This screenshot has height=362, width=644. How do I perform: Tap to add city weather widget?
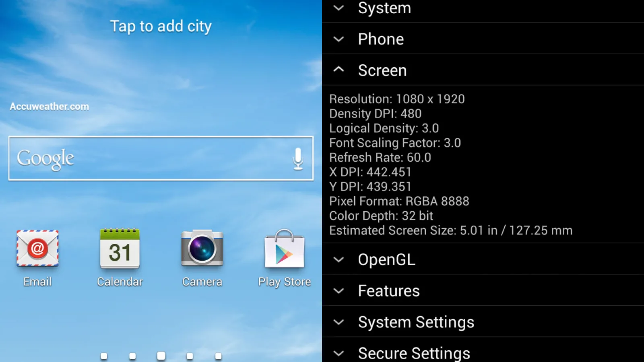pyautogui.click(x=161, y=27)
